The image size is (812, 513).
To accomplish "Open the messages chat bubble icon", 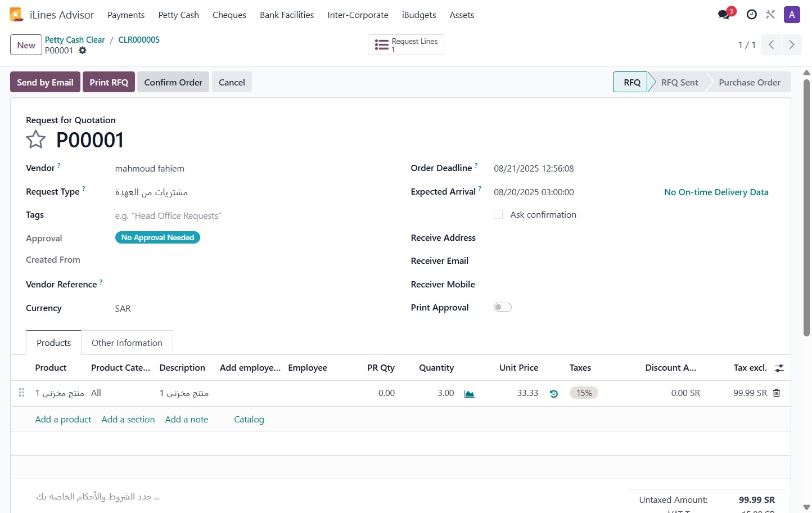I will click(x=724, y=15).
